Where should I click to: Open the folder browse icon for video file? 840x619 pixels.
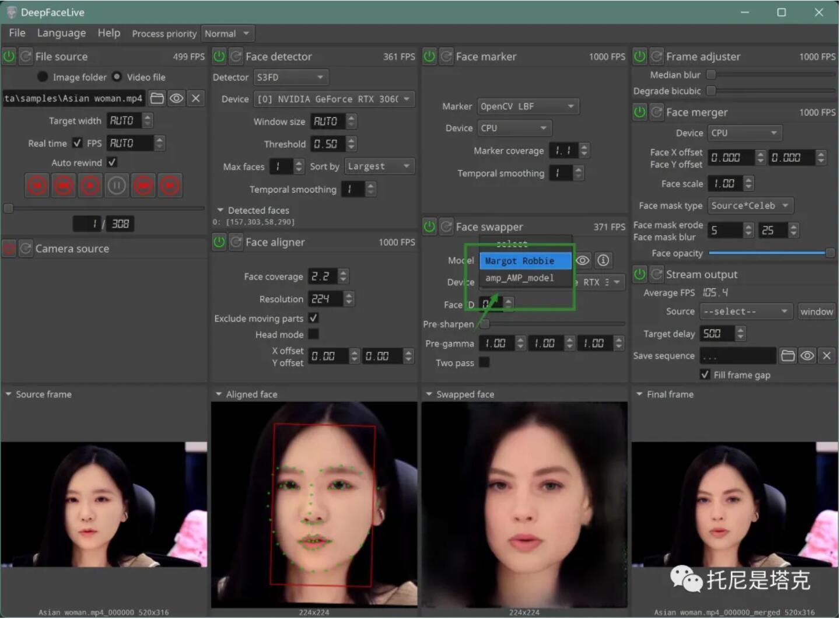(x=157, y=99)
